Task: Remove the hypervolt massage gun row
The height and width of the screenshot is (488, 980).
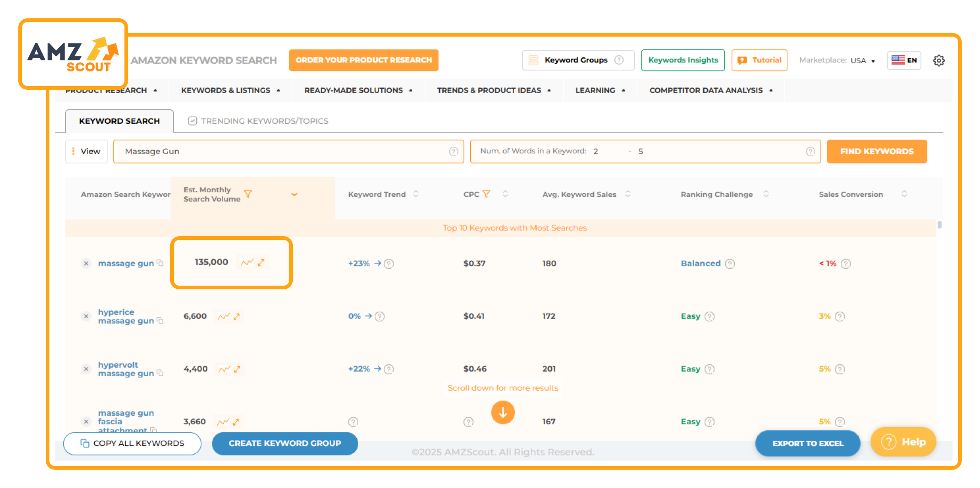Action: point(86,369)
